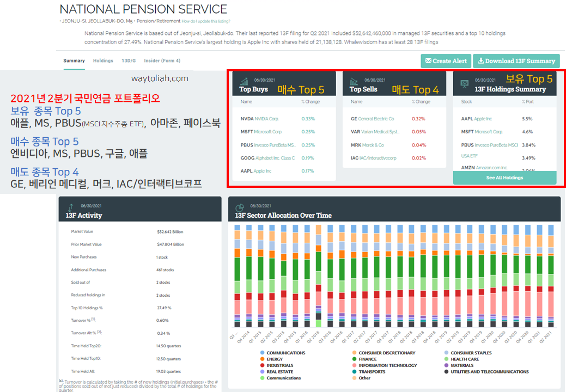Screen dimensions: 566x392
Task: Click the 'waytoliah.com' text
Action: click(x=160, y=78)
